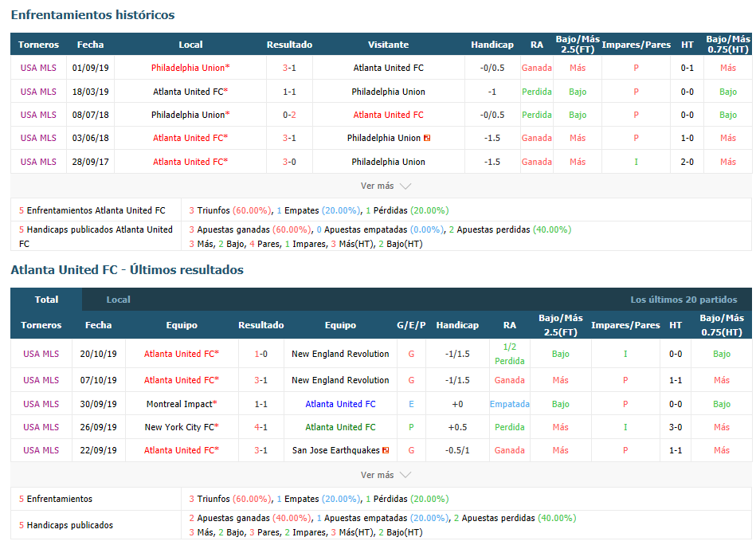756x545 pixels.
Task: Click Philadelphia Union visitor on 18/03/19
Action: click(x=388, y=92)
